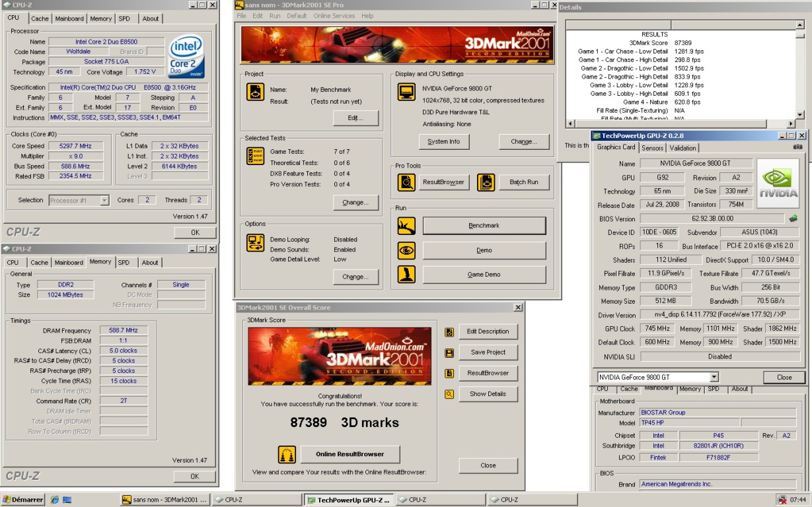Click the ResultBrowser magnifier icon in Pro Tools
Image resolution: width=812 pixels, height=507 pixels.
pyautogui.click(x=406, y=182)
